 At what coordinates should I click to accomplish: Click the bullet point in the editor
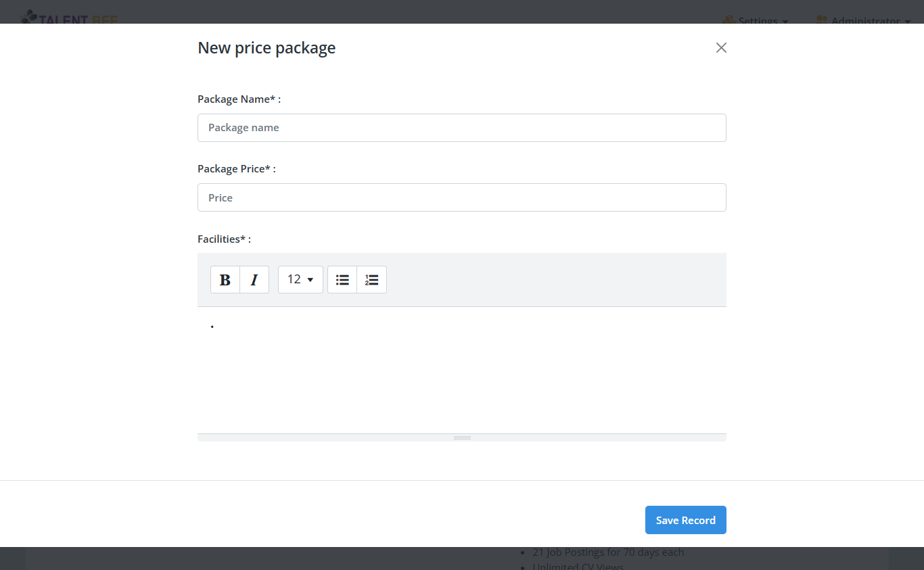(x=212, y=327)
